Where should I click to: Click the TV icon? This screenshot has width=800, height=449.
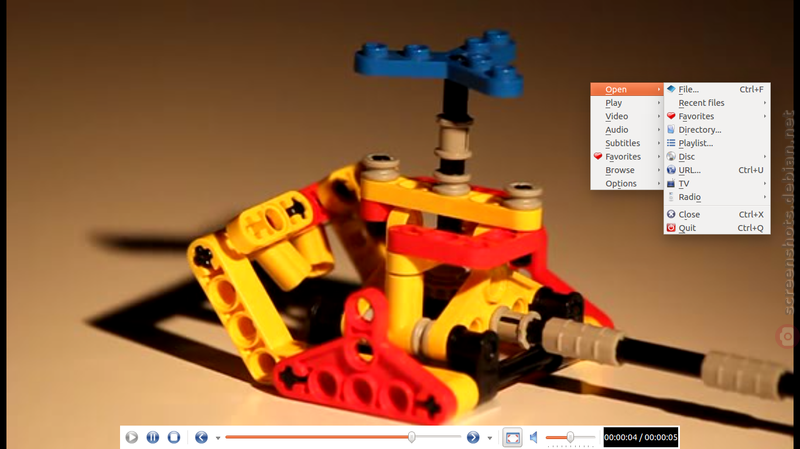pos(671,183)
